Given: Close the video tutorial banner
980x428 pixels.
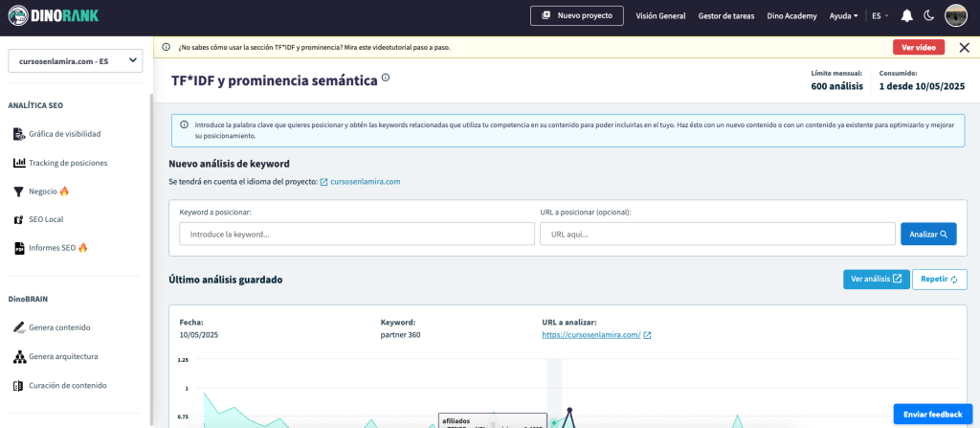Looking at the screenshot, I should pyautogui.click(x=963, y=47).
